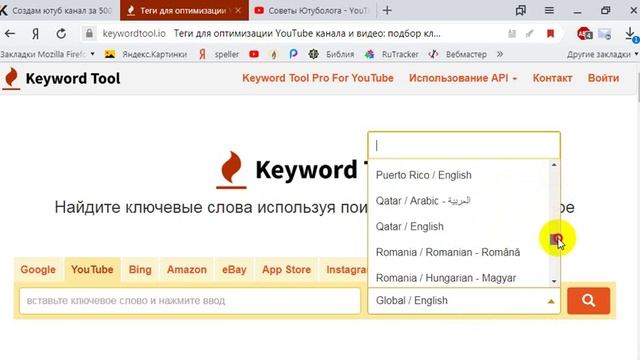The image size is (640, 360).
Task: Open the flame bookmark icon in bookmarks bar
Action: (274, 54)
